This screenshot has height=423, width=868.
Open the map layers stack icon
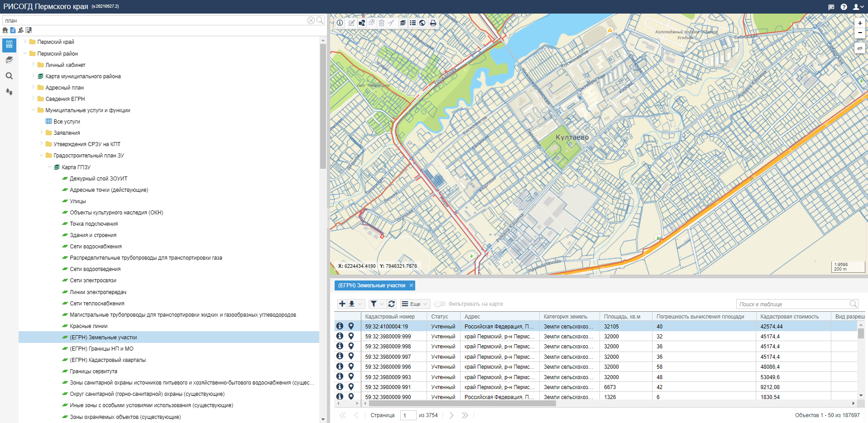click(x=403, y=23)
